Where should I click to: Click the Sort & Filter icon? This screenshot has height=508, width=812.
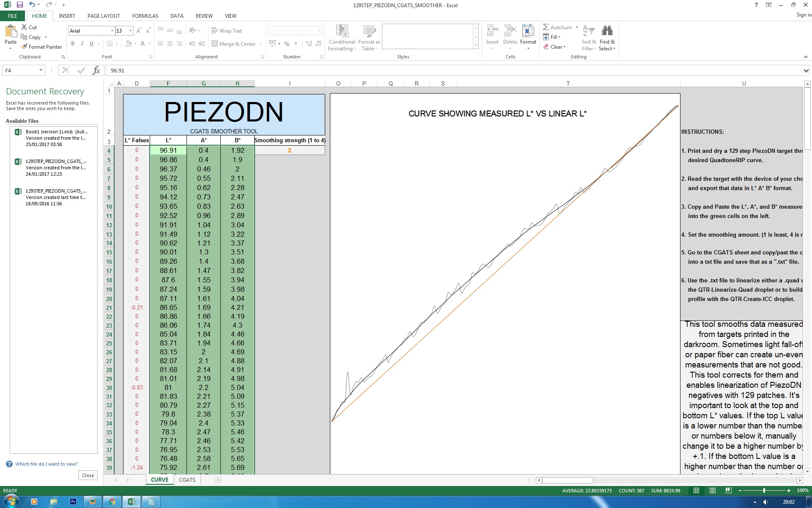click(x=589, y=31)
